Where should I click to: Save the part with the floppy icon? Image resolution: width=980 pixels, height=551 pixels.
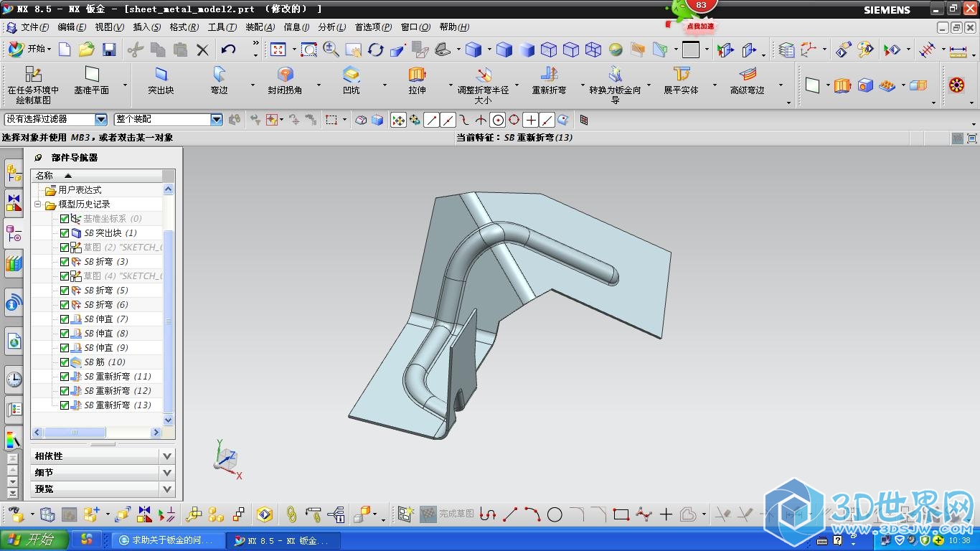point(109,50)
